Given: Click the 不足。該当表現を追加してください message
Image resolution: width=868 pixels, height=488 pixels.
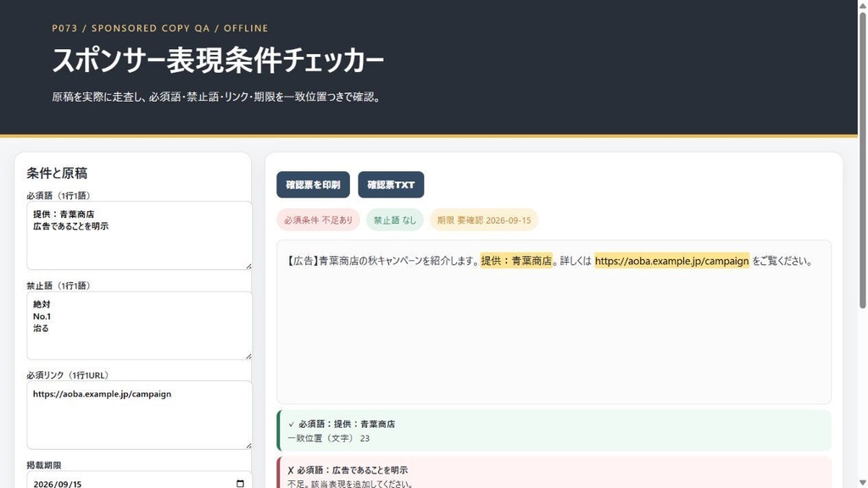Looking at the screenshot, I should (350, 484).
